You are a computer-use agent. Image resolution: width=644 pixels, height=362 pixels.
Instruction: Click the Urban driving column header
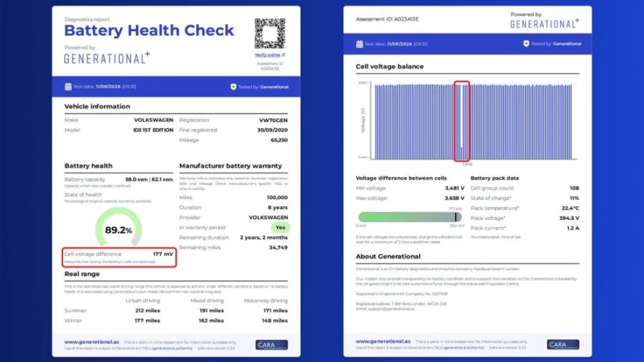click(x=143, y=301)
